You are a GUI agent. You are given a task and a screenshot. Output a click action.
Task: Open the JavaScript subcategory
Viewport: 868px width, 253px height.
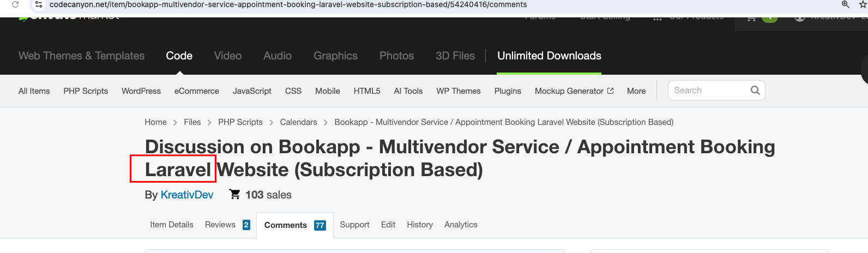[x=252, y=91]
